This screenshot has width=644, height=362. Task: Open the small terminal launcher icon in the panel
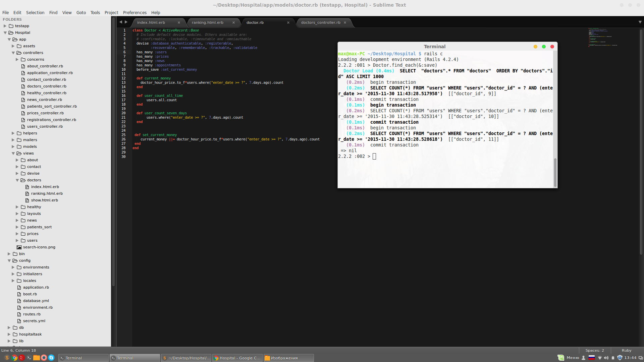(x=29, y=358)
